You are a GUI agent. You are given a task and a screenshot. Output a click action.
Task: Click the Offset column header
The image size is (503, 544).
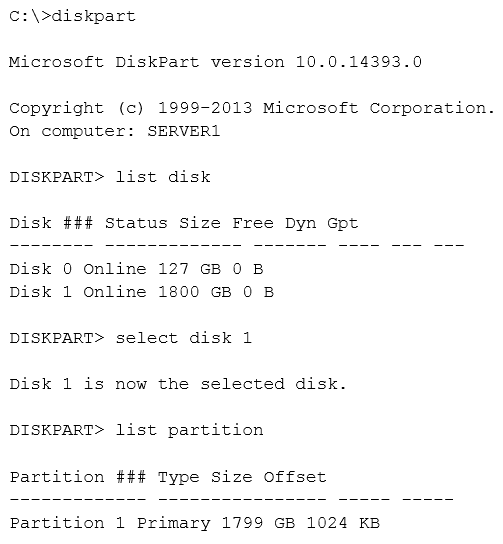[x=295, y=477]
